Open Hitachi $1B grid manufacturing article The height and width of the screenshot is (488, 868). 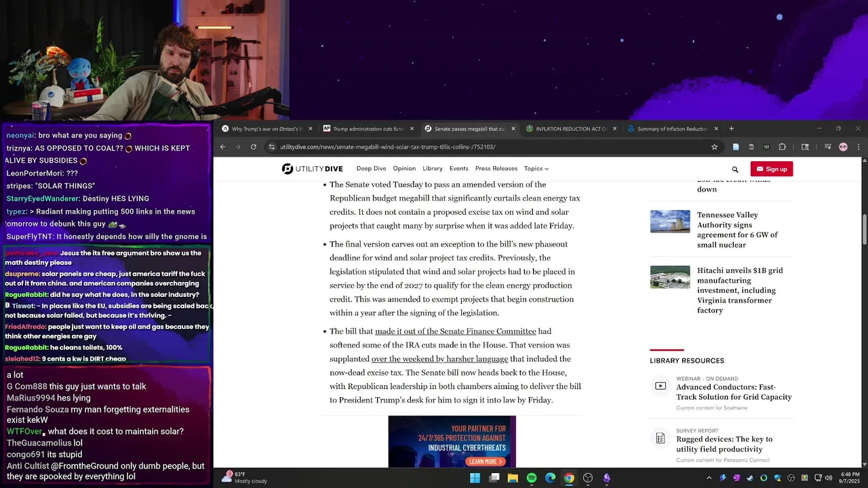tap(740, 290)
